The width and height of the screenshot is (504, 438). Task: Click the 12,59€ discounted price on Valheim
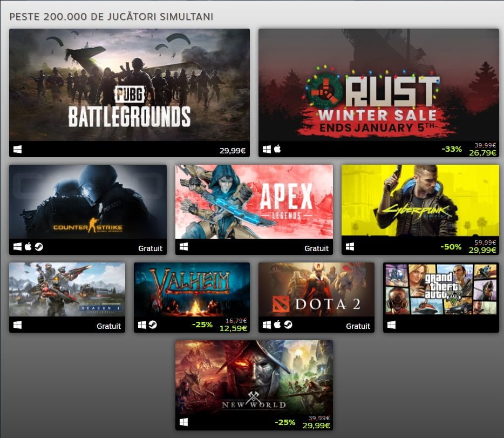[233, 328]
